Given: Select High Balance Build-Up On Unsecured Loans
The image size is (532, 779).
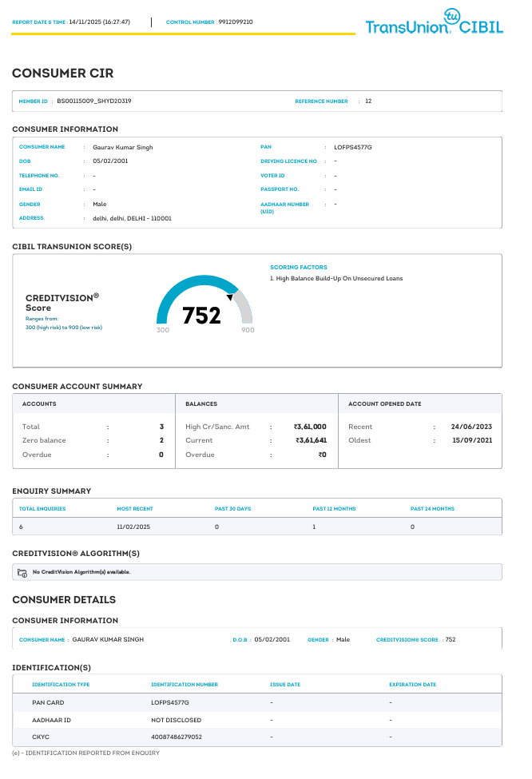Looking at the screenshot, I should [x=339, y=279].
